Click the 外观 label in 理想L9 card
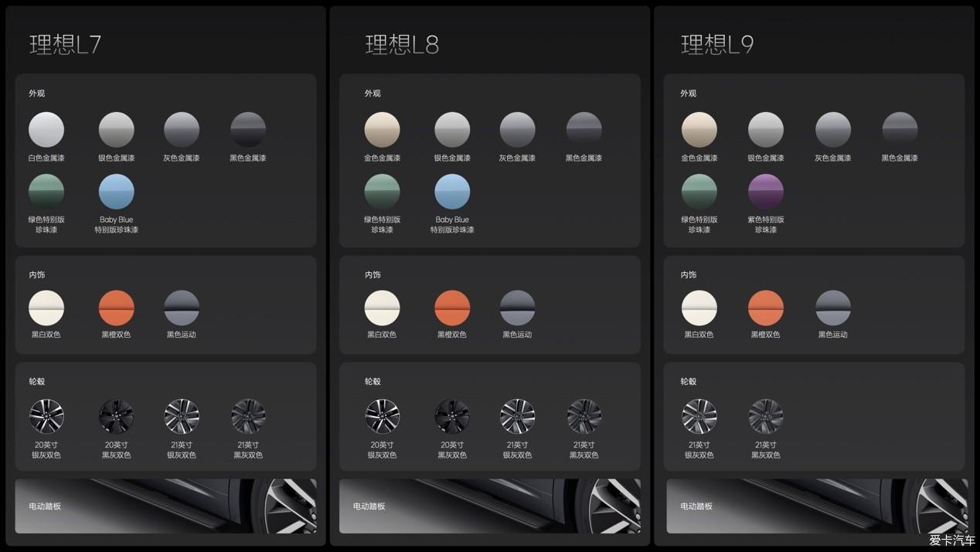Image resolution: width=980 pixels, height=552 pixels. click(x=689, y=94)
